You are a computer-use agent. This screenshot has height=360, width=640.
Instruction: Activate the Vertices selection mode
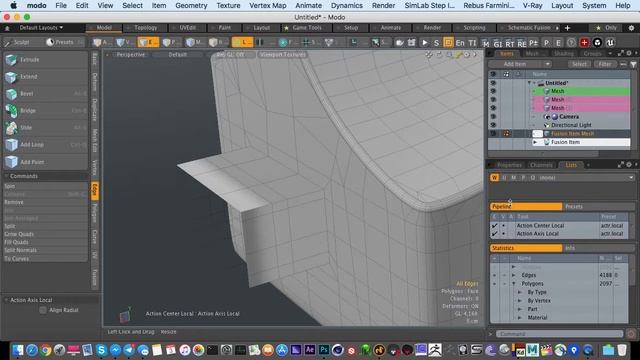[x=124, y=42]
